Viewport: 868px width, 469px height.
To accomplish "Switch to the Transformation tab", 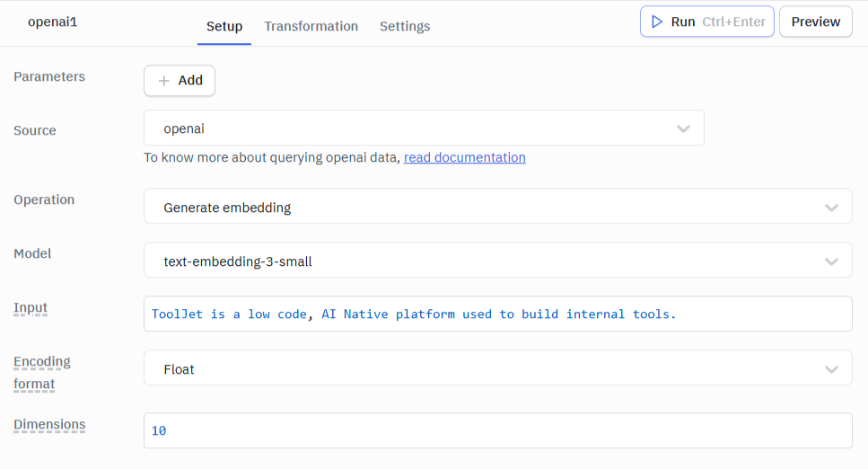I will tap(311, 26).
